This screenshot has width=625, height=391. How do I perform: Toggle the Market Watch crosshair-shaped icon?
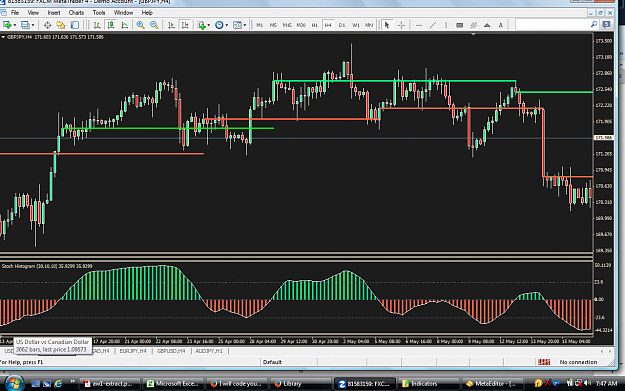47,25
